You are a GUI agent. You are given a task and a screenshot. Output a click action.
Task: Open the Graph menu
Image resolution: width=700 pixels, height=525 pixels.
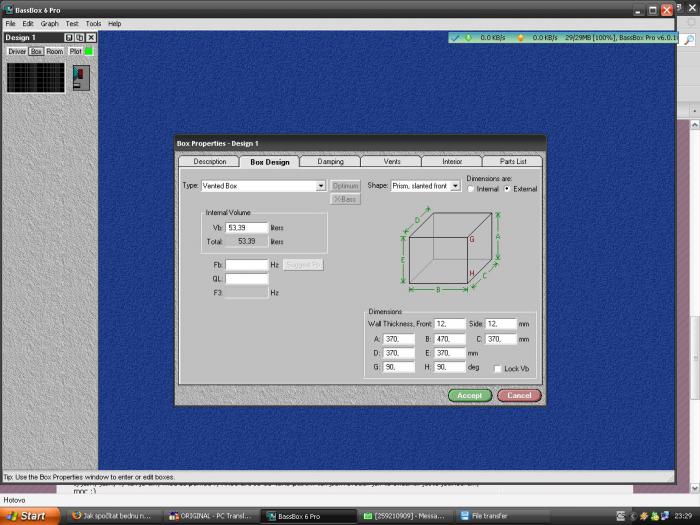pos(49,23)
